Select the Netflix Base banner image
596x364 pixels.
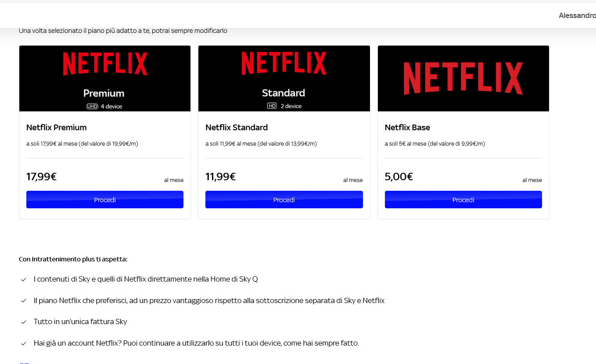pyautogui.click(x=463, y=79)
